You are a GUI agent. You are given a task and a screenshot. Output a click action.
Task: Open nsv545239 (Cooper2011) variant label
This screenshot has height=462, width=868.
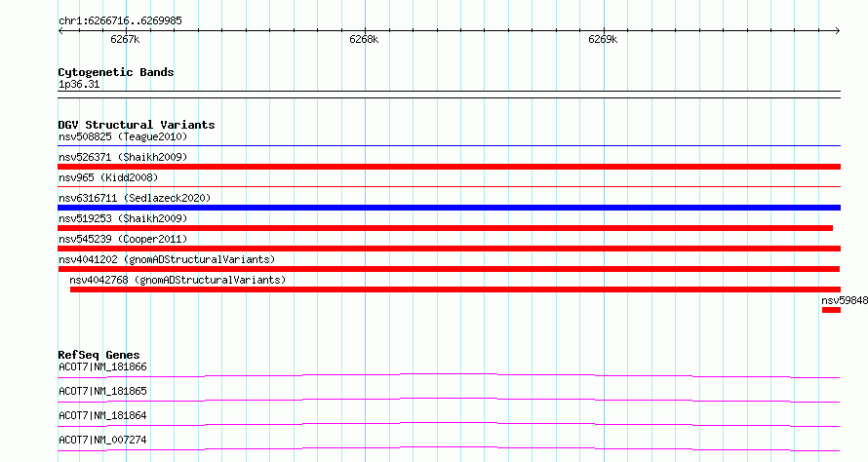pos(123,239)
